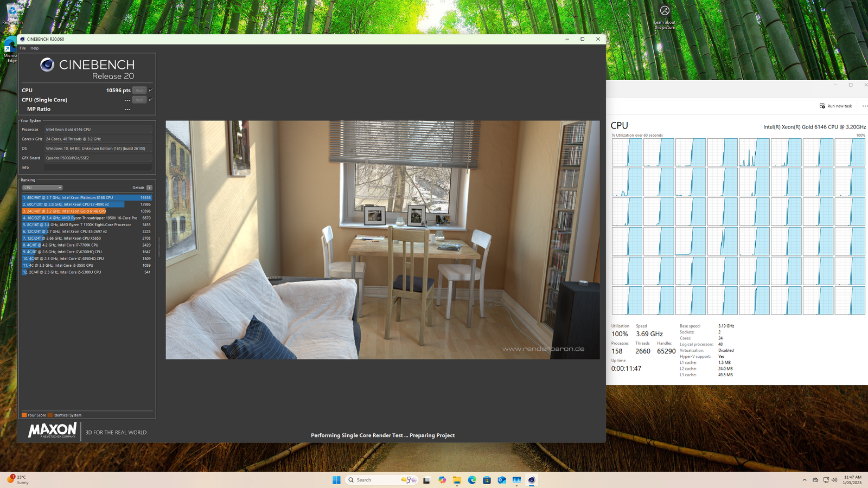Viewport: 868px width, 488px height.
Task: Click Learn about this picture desktop icon
Action: pyautogui.click(x=665, y=17)
